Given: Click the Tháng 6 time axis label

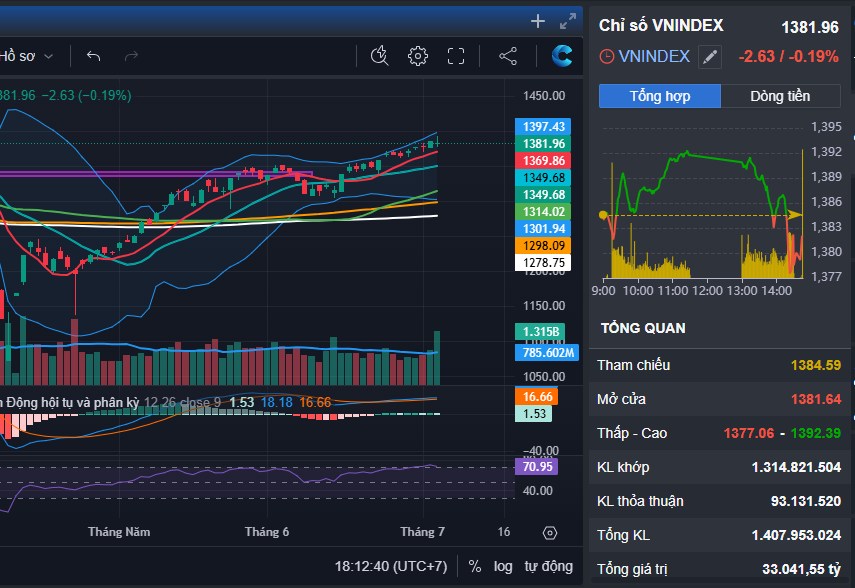Looking at the screenshot, I should coord(267,532).
